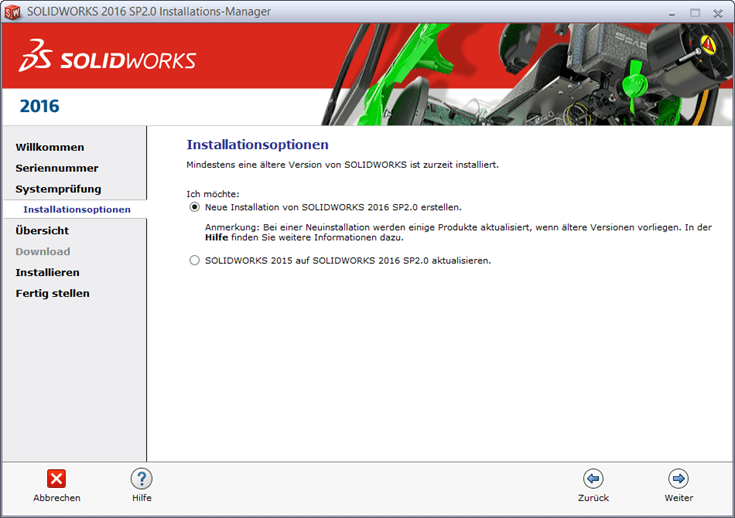This screenshot has width=735, height=518.
Task: Go to the Fertig stellen step
Action: pyautogui.click(x=52, y=293)
